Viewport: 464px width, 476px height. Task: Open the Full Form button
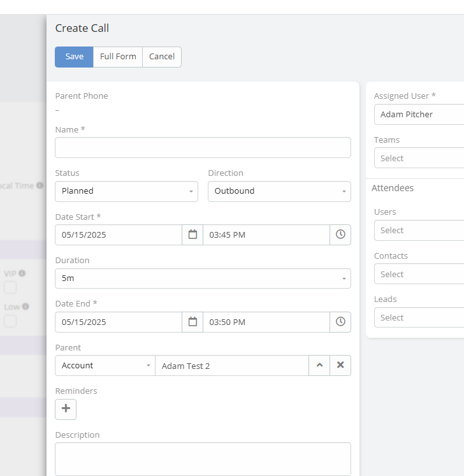pos(118,57)
